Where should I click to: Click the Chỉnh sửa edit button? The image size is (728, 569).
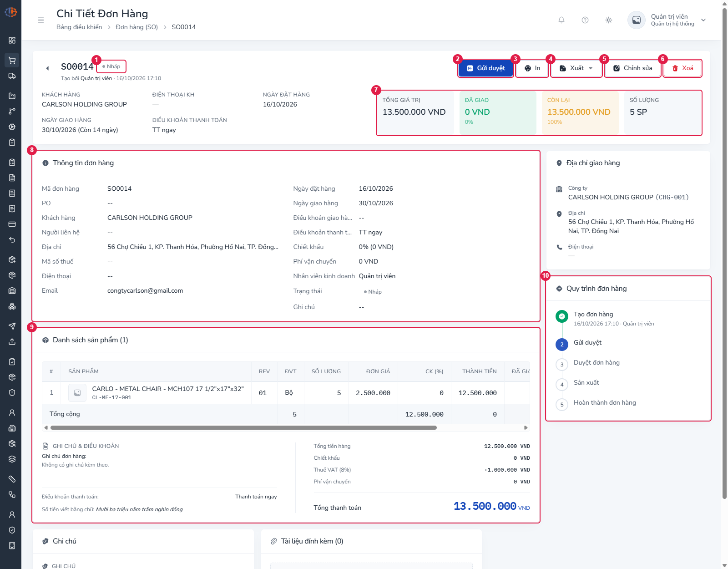632,68
